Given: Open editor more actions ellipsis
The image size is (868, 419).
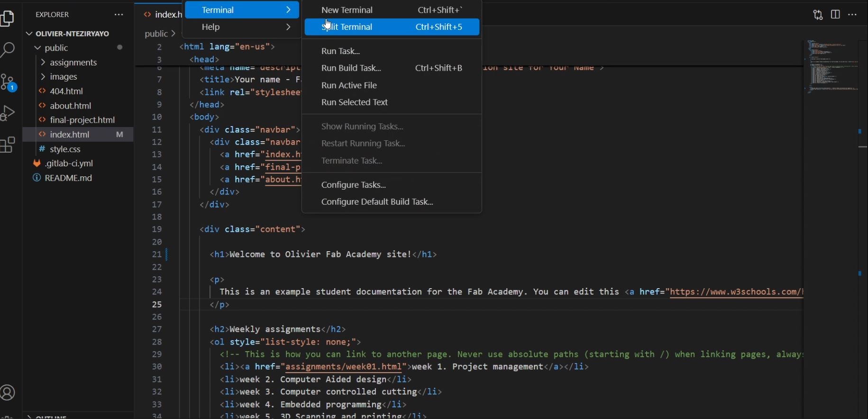Looking at the screenshot, I should [852, 15].
